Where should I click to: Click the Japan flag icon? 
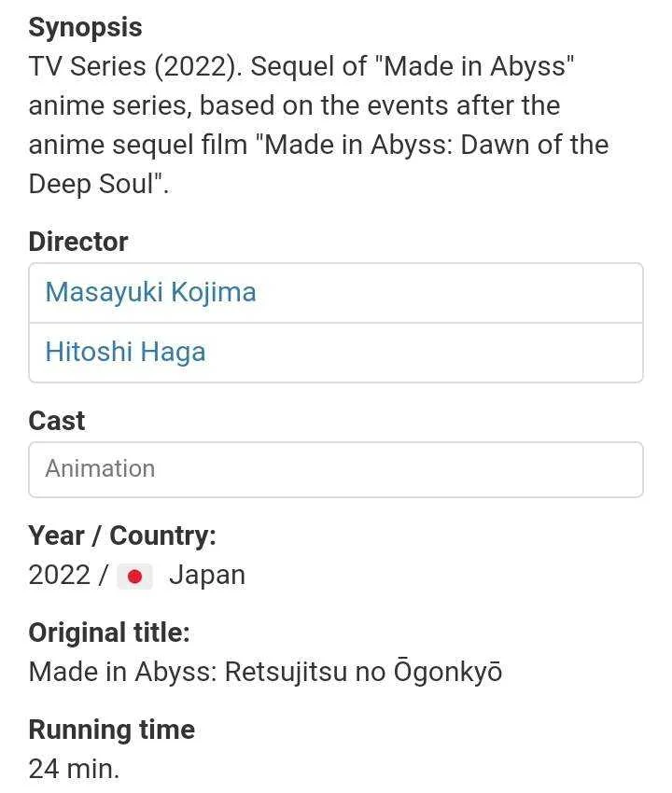(x=134, y=576)
